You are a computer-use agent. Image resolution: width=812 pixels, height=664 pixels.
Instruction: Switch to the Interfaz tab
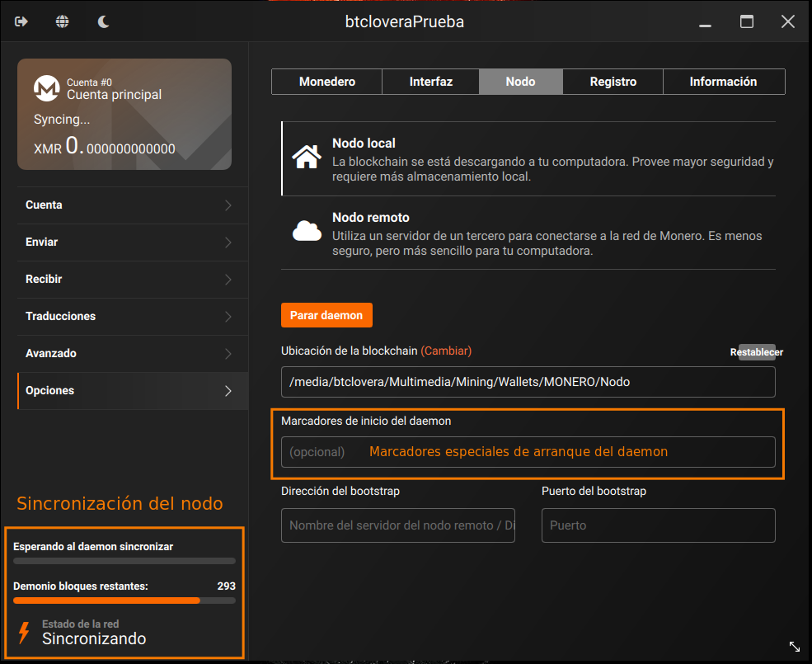tap(431, 82)
